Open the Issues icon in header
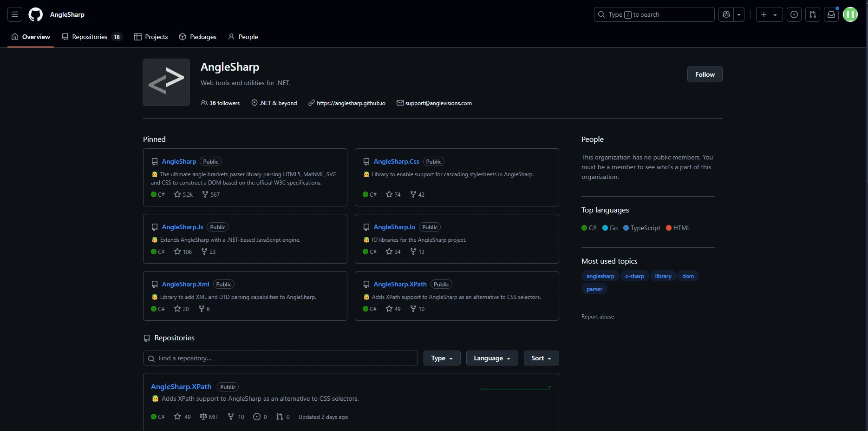868x431 pixels. point(794,14)
